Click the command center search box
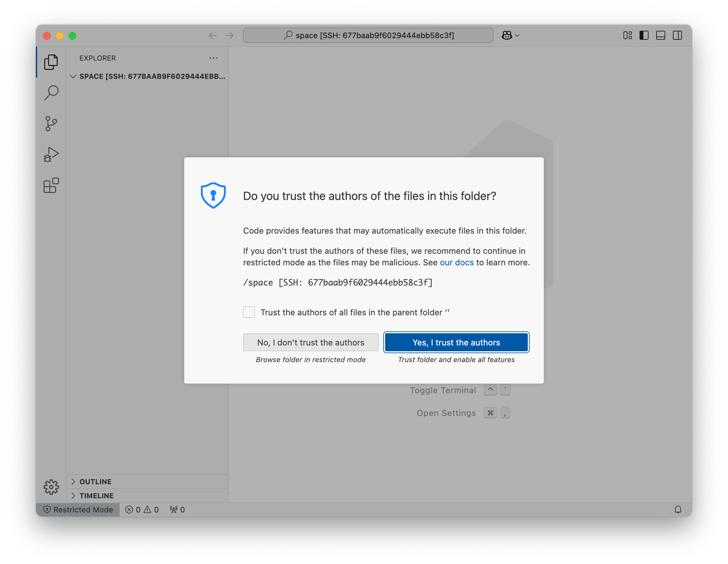The image size is (728, 564). click(x=368, y=35)
